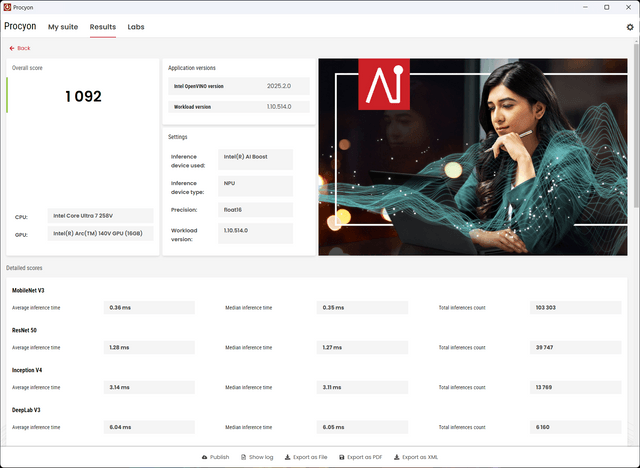Select ResNet 50 median time 1.27 ms
640x468 pixels.
click(362, 348)
